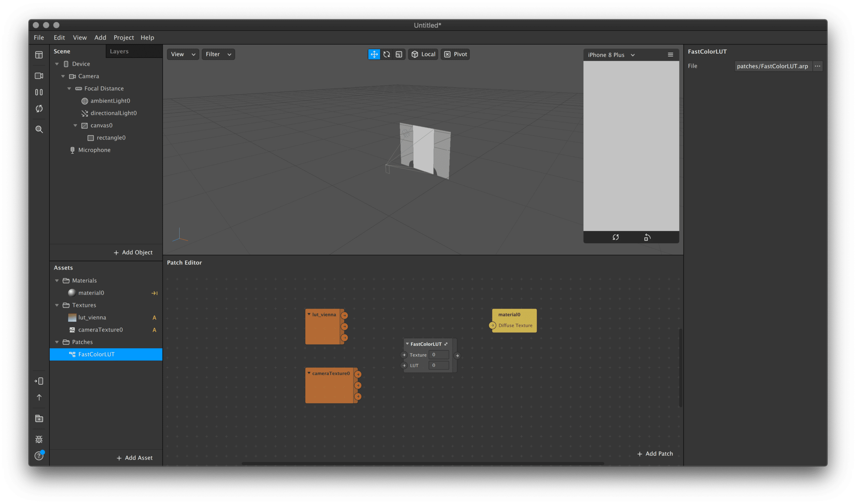Viewport: 856px width, 504px height.
Task: Open the File menu
Action: pyautogui.click(x=39, y=37)
